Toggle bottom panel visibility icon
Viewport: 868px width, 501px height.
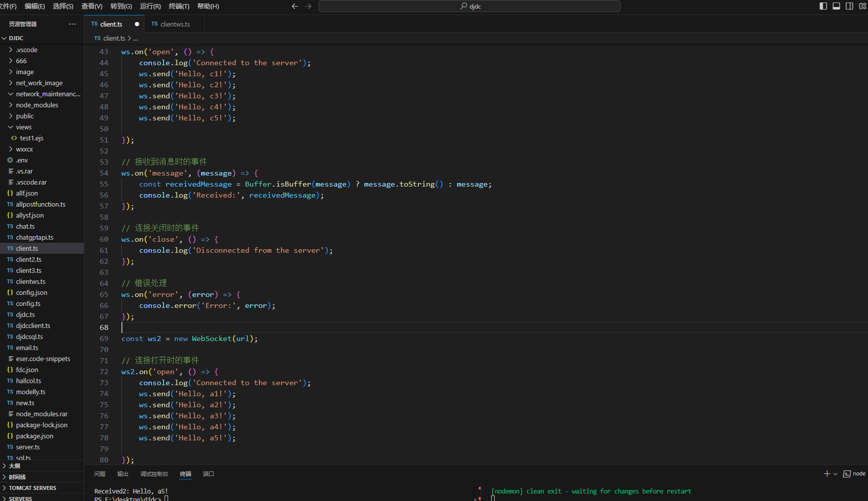click(836, 6)
